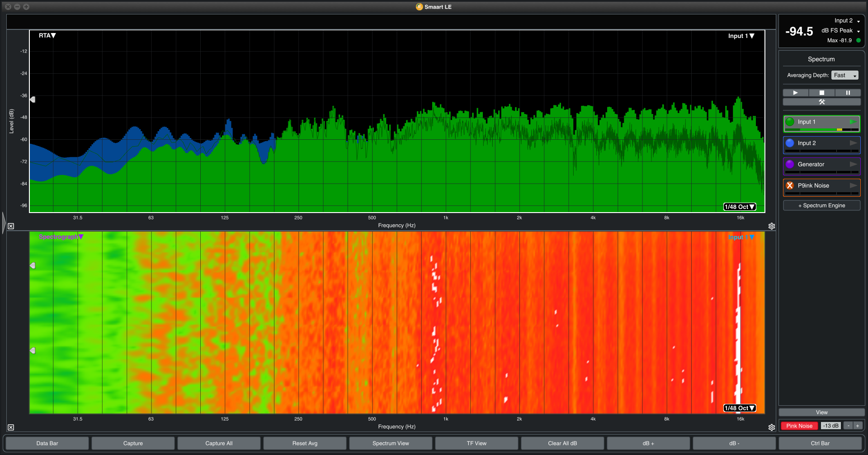Stop all spectrum engines
This screenshot has height=455, width=868.
click(x=821, y=93)
